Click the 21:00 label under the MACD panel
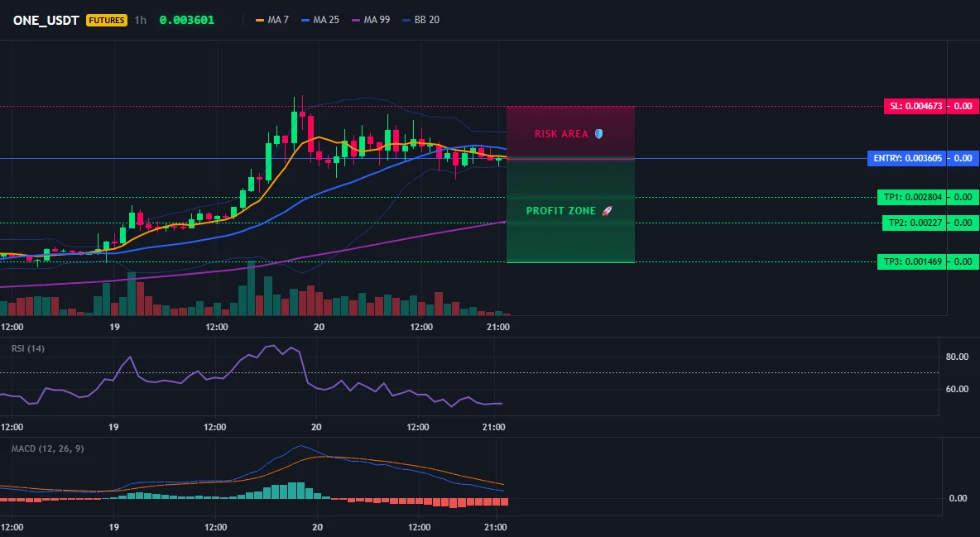 (x=495, y=527)
